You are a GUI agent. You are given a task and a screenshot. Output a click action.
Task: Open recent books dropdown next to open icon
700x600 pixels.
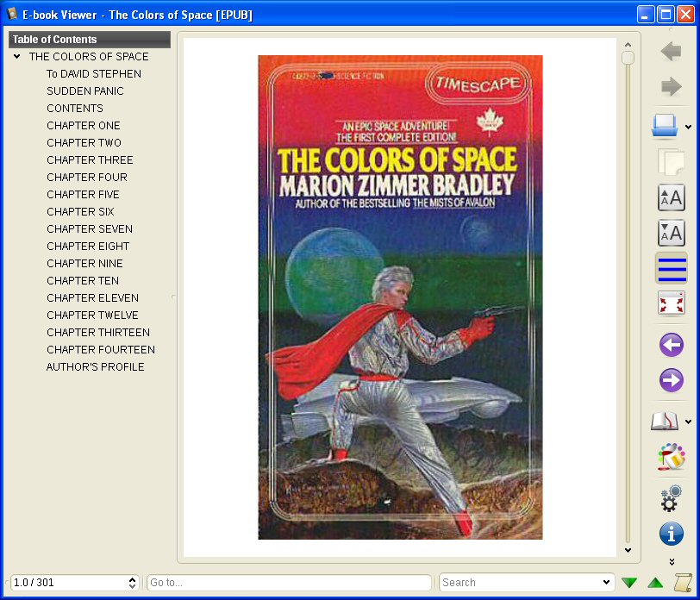click(689, 128)
